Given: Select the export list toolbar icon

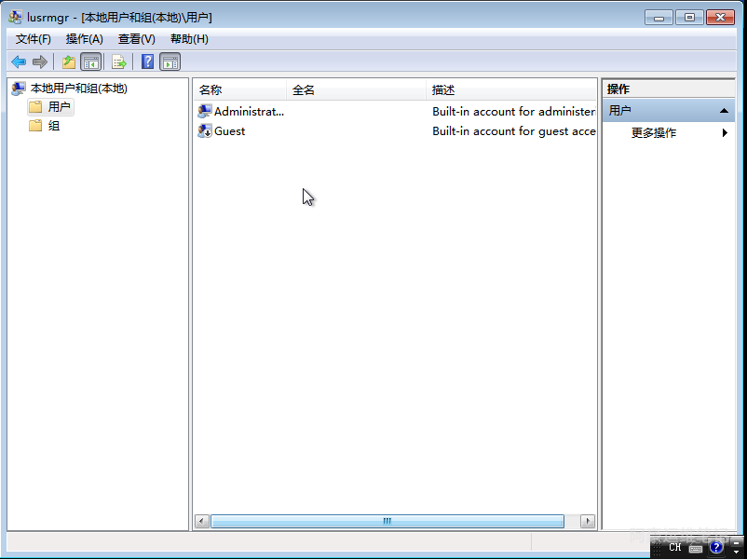Looking at the screenshot, I should pyautogui.click(x=120, y=61).
